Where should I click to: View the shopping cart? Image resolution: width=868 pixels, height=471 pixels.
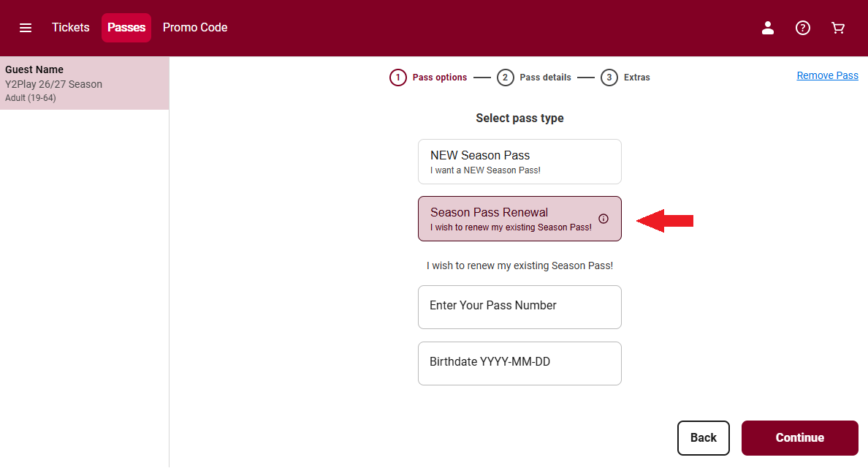point(838,28)
